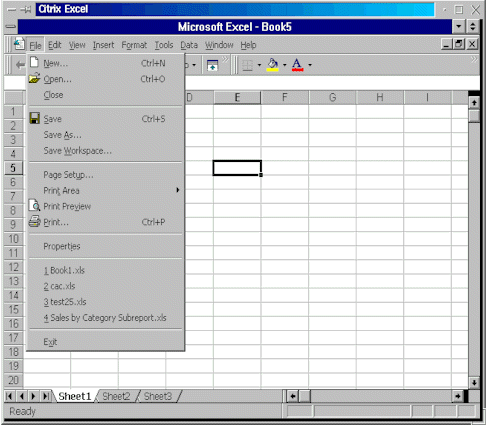486x426 pixels.
Task: Expand more buttons chevron beside web toolbar icon
Action: (x=226, y=59)
